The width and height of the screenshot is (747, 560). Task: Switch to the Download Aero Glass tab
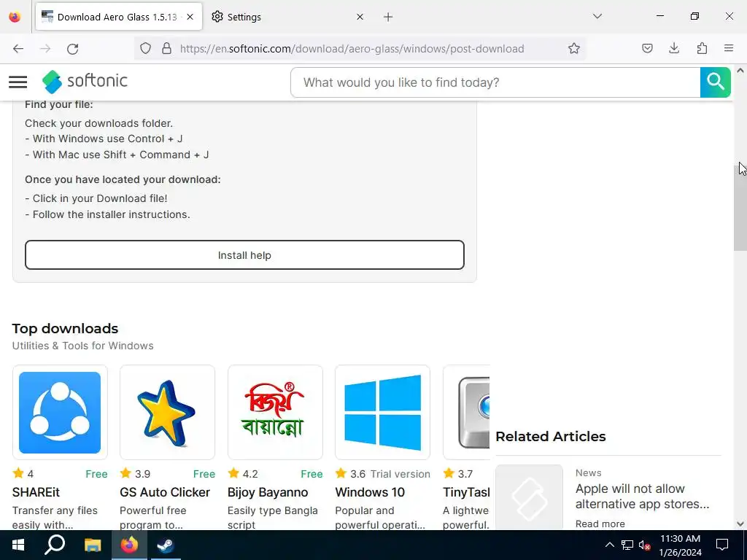click(119, 17)
